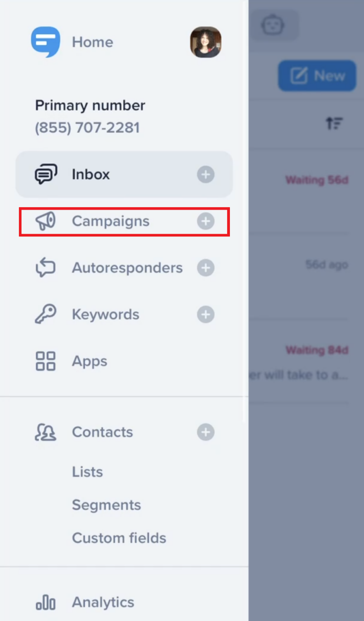Open the Segments section
The width and height of the screenshot is (364, 621).
[106, 505]
